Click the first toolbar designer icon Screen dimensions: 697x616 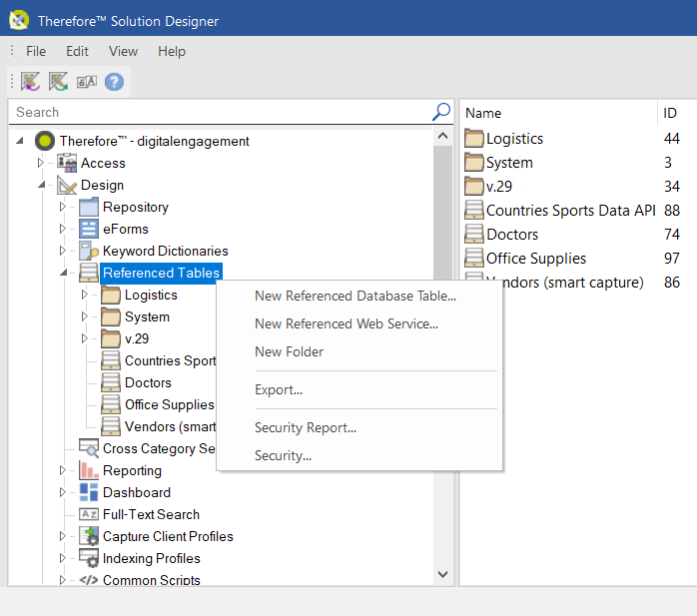click(30, 82)
